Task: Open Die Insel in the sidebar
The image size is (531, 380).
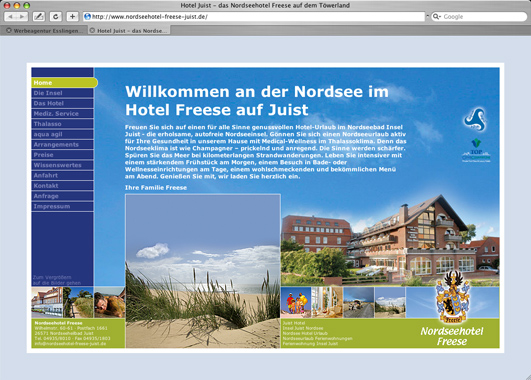Action: point(62,93)
